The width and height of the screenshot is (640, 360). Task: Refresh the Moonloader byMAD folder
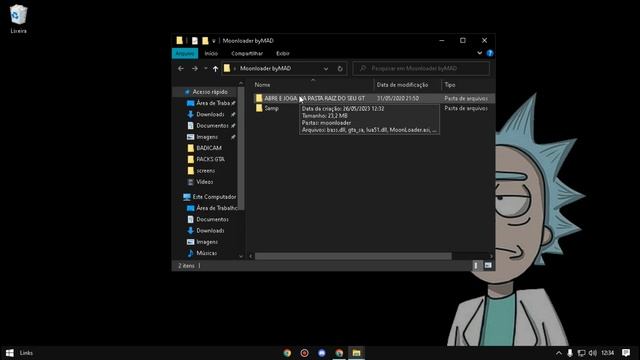tap(340, 69)
